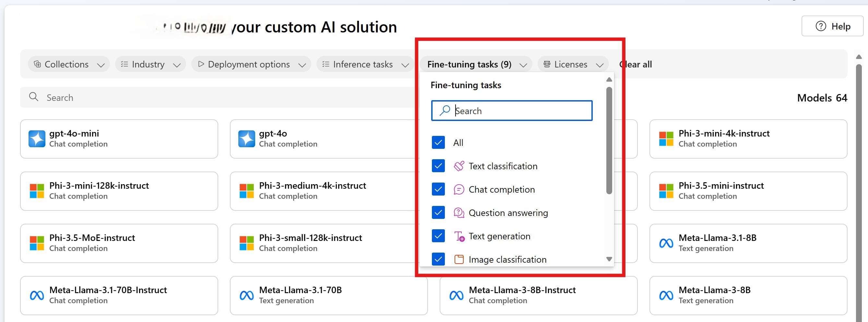Click the Phi-3.5-mini-instruct Microsoft logo
The height and width of the screenshot is (322, 868).
click(x=666, y=191)
